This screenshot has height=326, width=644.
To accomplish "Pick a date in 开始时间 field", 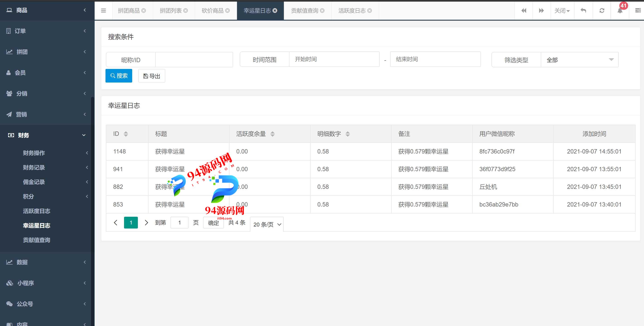I will coord(334,59).
